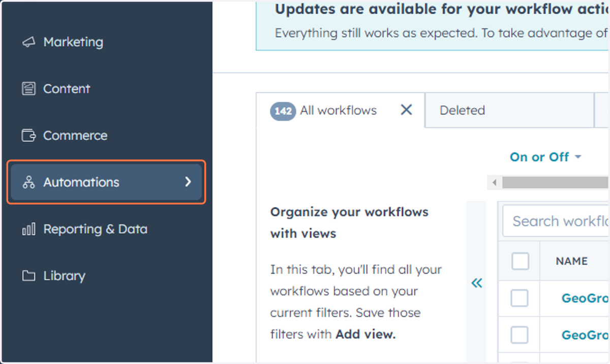Screen dimensions: 610x364
Task: Switch to the All workflows tab
Action: tap(338, 110)
